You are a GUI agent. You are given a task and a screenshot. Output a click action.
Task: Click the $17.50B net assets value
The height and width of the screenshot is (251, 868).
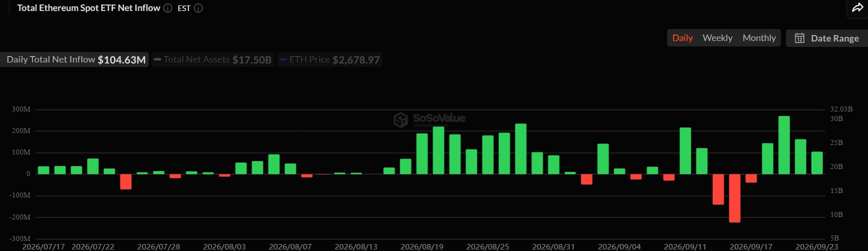(x=252, y=60)
